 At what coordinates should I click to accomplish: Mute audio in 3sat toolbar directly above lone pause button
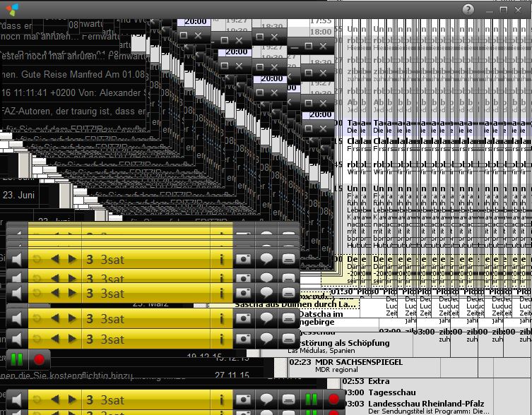point(17,339)
